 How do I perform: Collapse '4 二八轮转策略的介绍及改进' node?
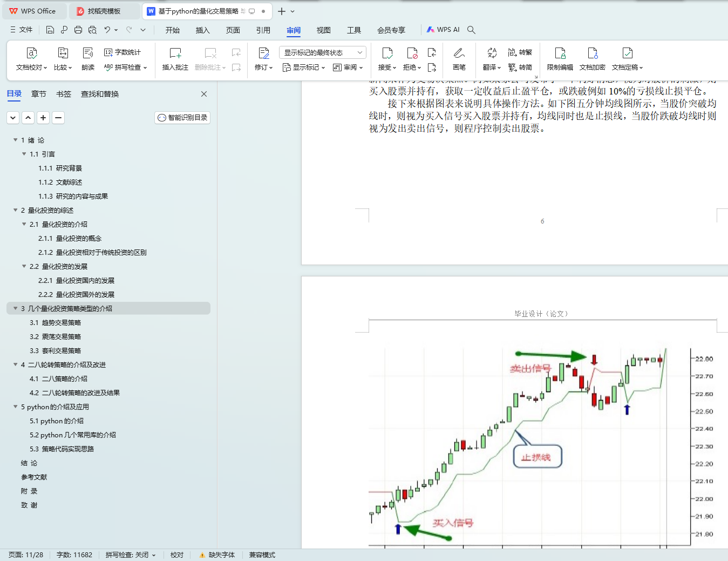(x=15, y=364)
